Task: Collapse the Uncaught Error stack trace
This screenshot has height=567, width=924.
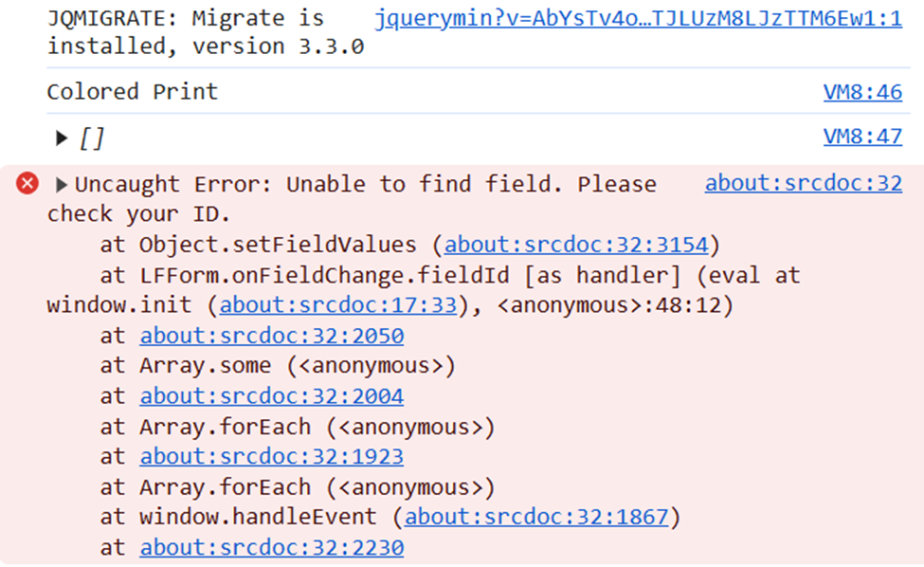Action: (x=62, y=185)
